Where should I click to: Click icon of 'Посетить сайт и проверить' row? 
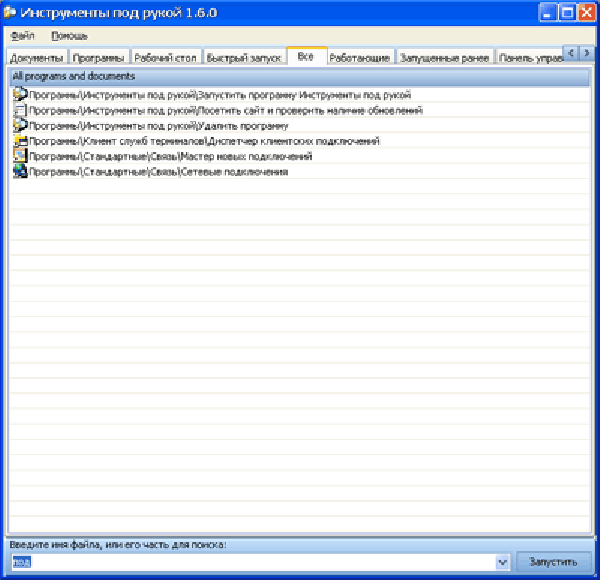point(20,110)
